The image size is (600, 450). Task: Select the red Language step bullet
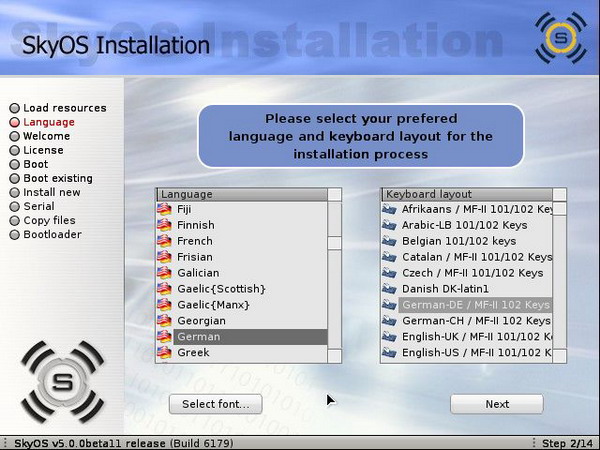14,122
